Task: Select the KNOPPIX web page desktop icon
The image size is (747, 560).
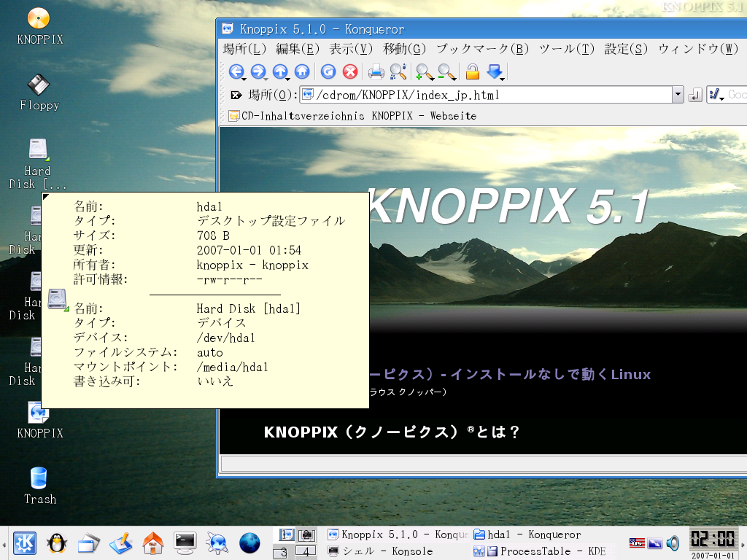Action: point(39,420)
